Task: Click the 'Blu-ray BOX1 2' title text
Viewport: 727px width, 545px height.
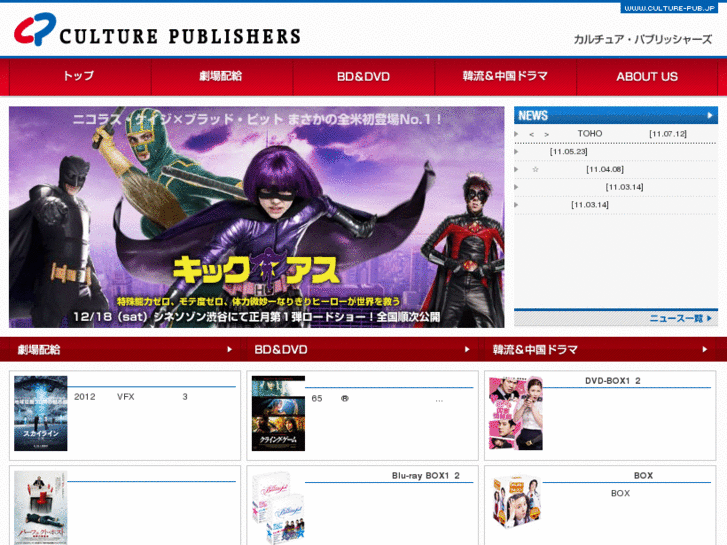Action: (x=426, y=475)
